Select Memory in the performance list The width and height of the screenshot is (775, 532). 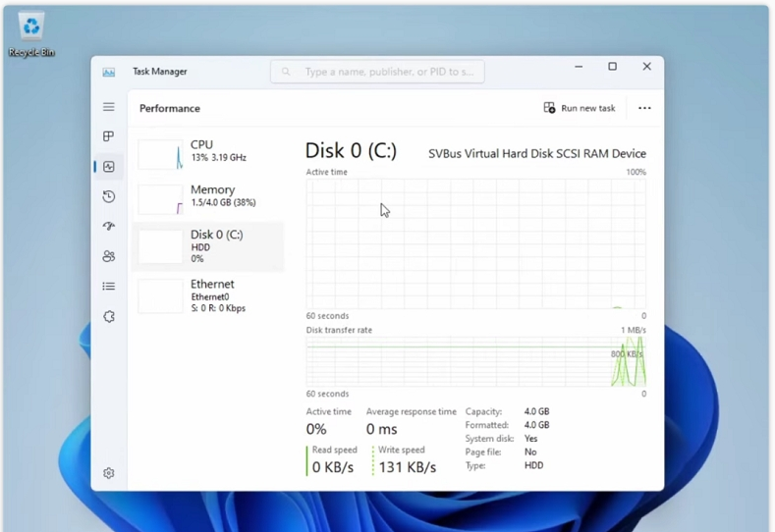tap(208, 196)
